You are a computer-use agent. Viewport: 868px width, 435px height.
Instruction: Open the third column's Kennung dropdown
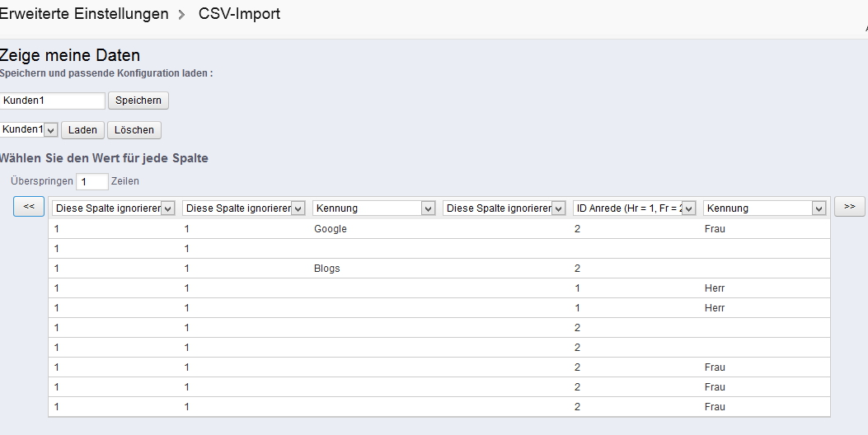374,208
